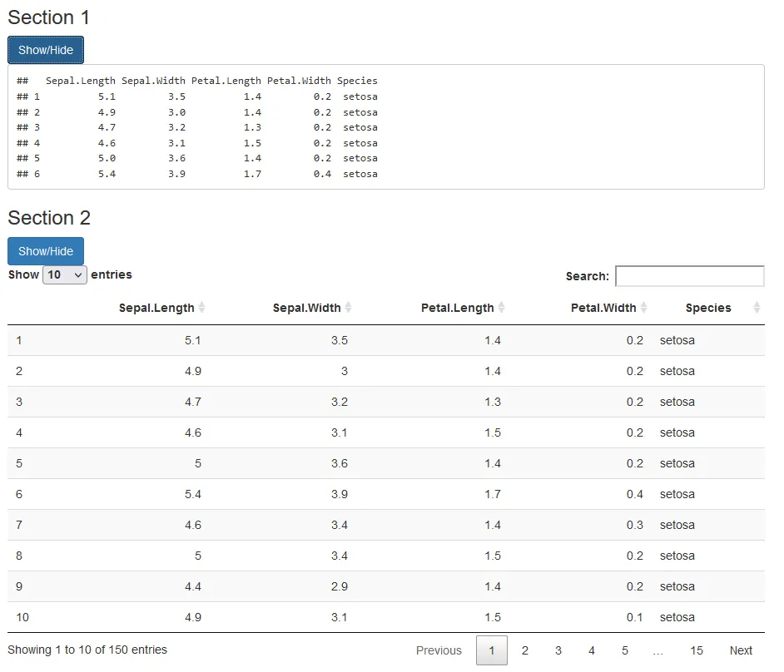Click Petal.Length 1.7 in table row 6
This screenshot has height=672, width=784.
pyautogui.click(x=493, y=494)
